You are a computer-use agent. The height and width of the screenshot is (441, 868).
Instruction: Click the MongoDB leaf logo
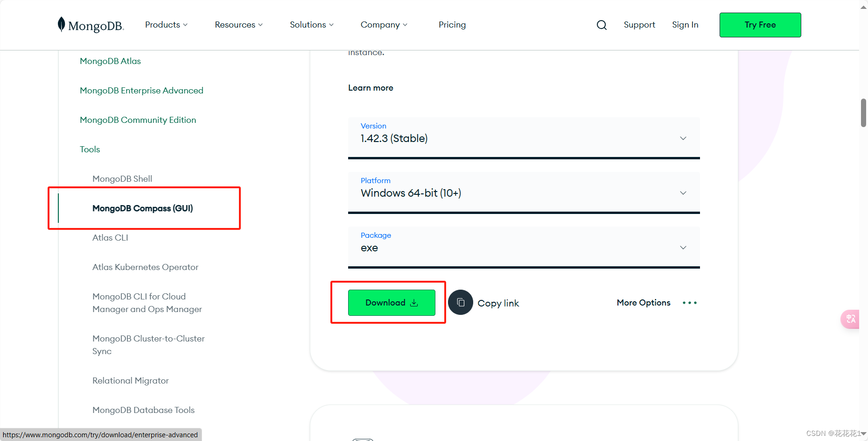click(x=91, y=25)
